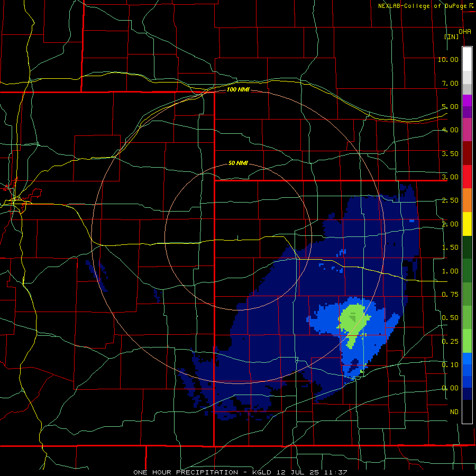Click the OHA product label above legend
Viewport: 476px width, 476px height.
(x=465, y=32)
